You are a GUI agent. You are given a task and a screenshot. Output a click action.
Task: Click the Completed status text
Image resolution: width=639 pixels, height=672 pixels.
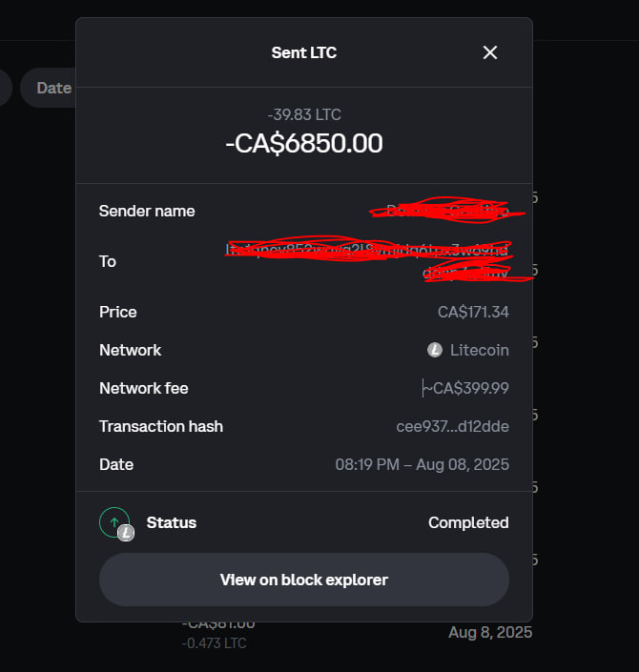[468, 522]
